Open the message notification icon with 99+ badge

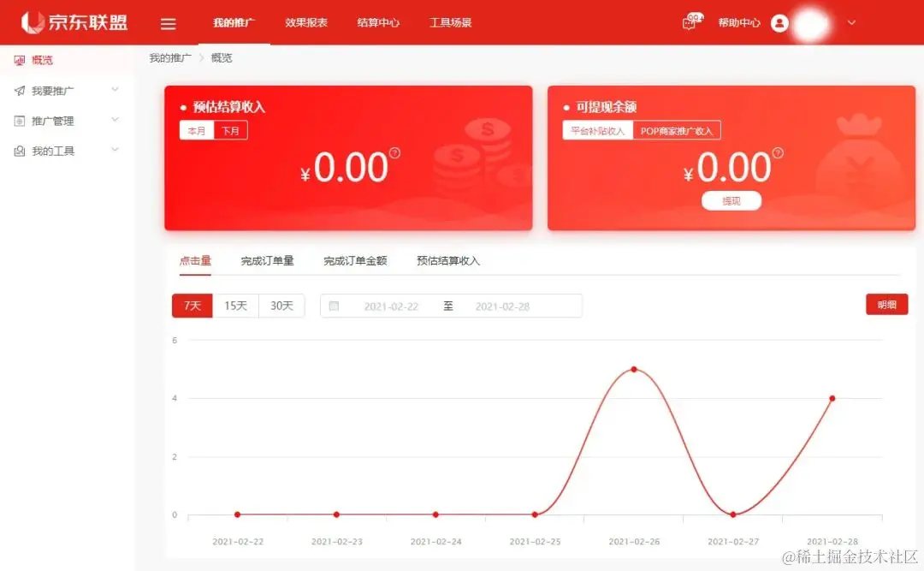(691, 23)
